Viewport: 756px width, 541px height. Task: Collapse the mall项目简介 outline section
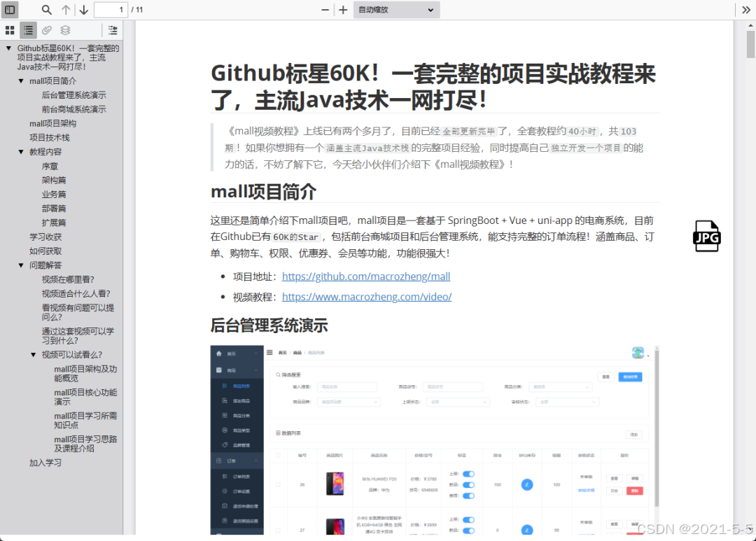point(19,80)
